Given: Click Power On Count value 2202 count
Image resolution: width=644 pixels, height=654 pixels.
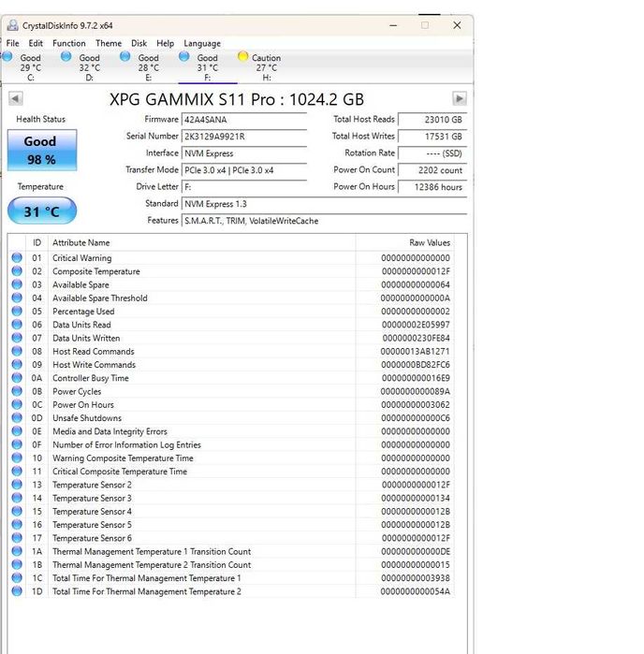Looking at the screenshot, I should [432, 170].
